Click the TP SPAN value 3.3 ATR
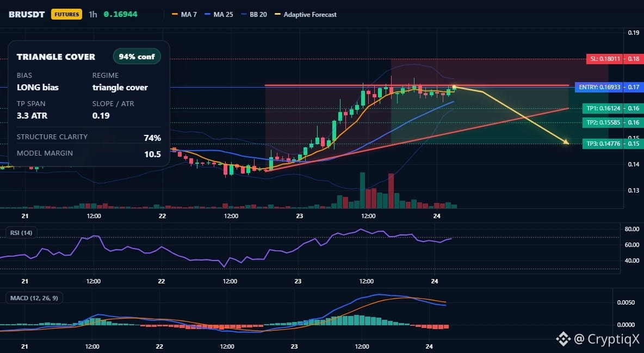 (x=32, y=115)
